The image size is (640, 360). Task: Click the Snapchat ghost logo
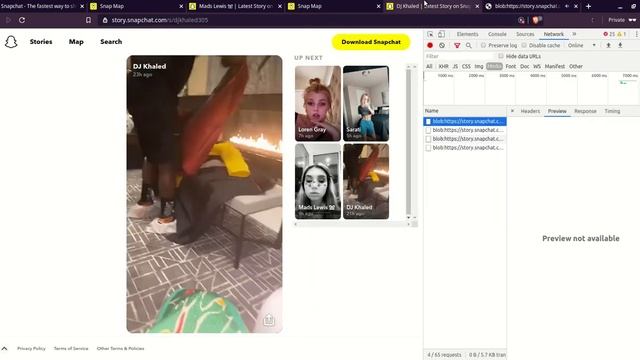pos(11,42)
